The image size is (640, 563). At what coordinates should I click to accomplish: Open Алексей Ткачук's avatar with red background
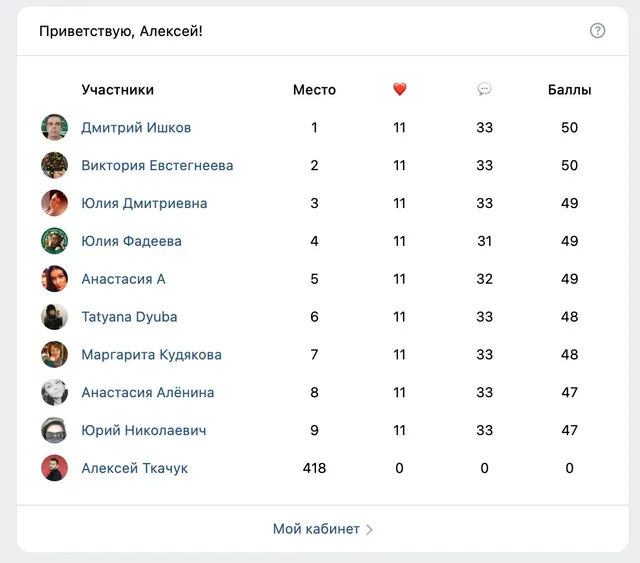[54, 468]
